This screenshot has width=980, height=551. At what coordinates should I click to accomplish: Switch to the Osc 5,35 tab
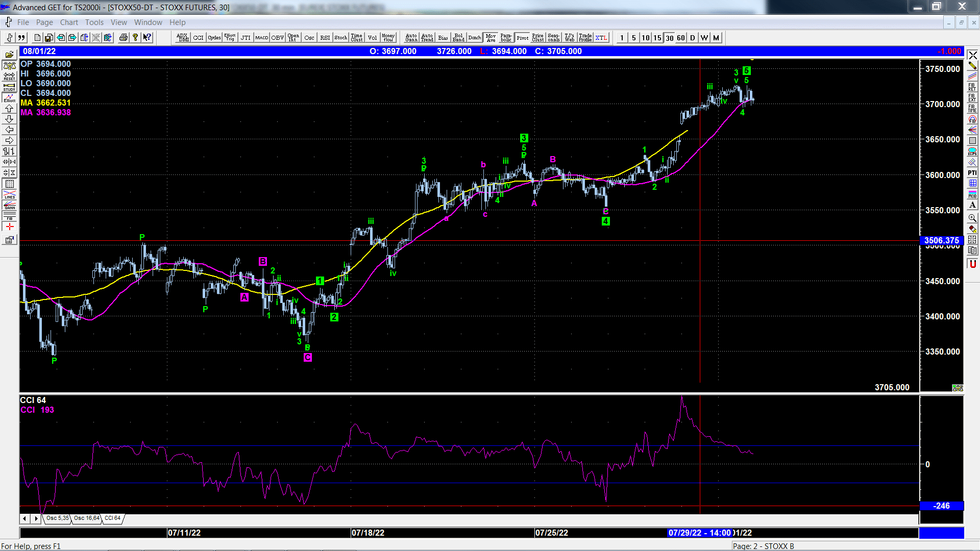click(x=57, y=518)
